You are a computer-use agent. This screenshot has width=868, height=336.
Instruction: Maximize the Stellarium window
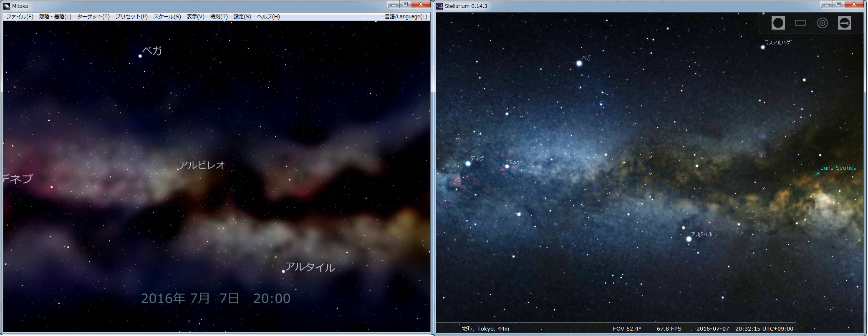[838, 5]
